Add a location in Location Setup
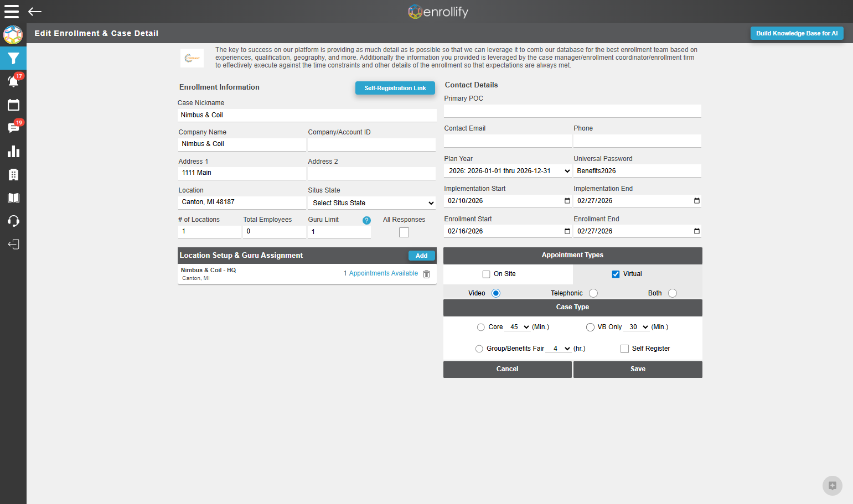The image size is (853, 504). (x=422, y=256)
